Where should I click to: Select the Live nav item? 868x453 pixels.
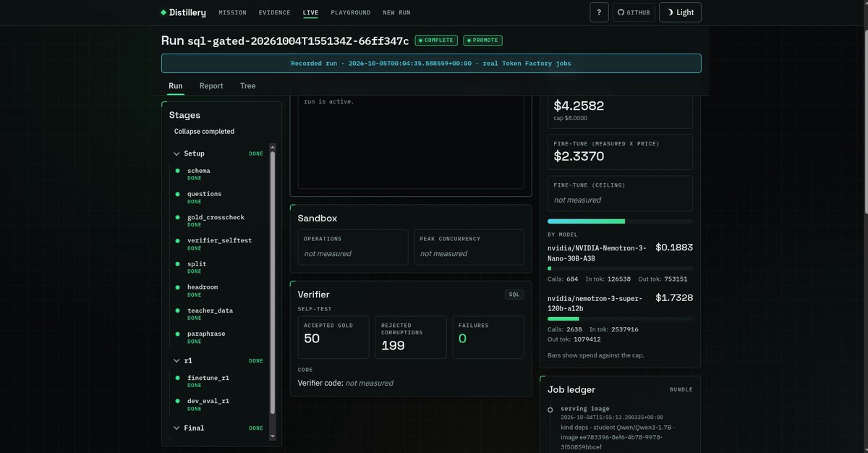coord(310,13)
